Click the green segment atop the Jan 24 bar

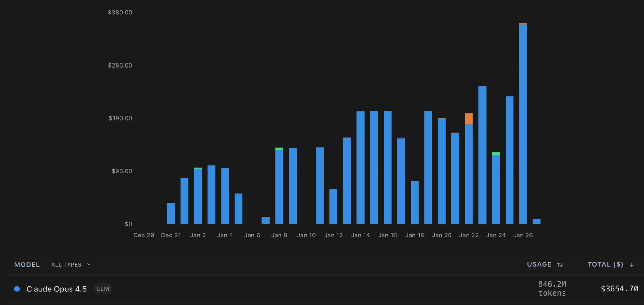tap(496, 153)
